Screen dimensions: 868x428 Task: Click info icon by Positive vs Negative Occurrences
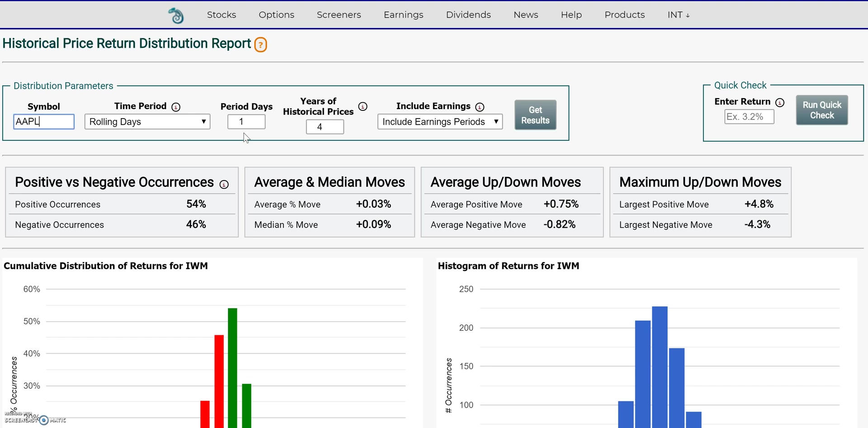coord(224,184)
